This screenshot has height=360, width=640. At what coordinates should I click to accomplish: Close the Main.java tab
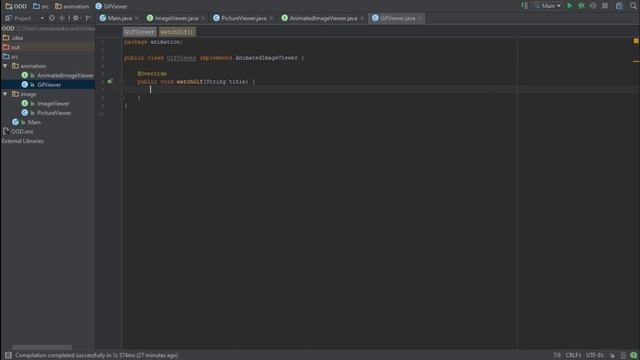pos(137,18)
